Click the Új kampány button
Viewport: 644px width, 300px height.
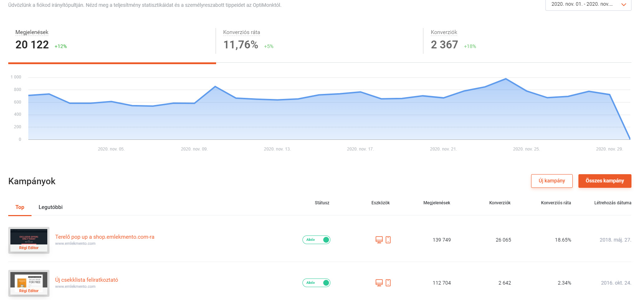(552, 181)
